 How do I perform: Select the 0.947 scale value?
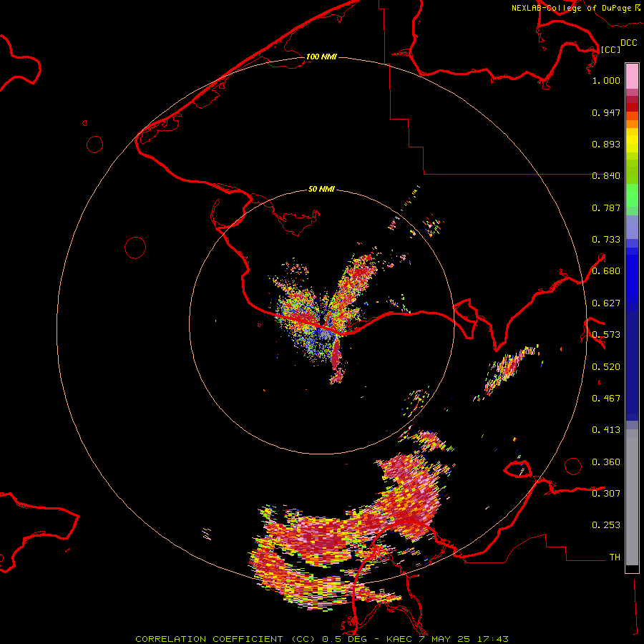(606, 112)
